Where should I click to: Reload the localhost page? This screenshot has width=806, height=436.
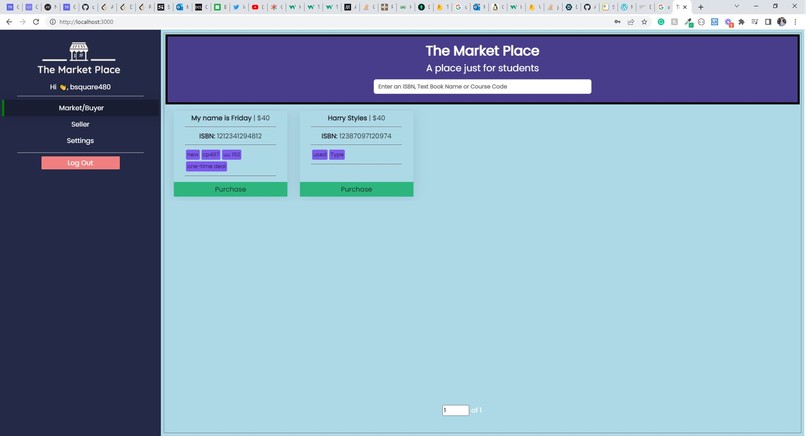[36, 22]
